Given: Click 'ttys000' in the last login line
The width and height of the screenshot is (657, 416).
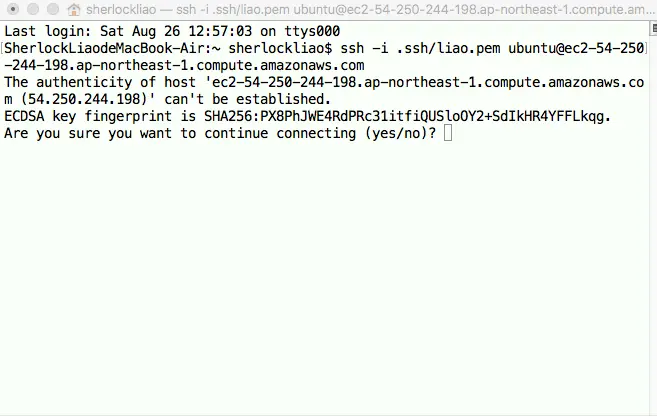Looking at the screenshot, I should 312,31.
